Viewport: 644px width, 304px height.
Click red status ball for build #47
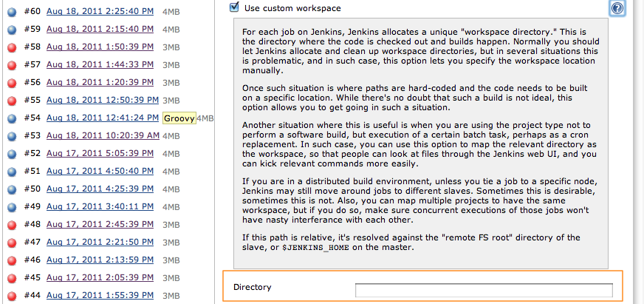12,243
